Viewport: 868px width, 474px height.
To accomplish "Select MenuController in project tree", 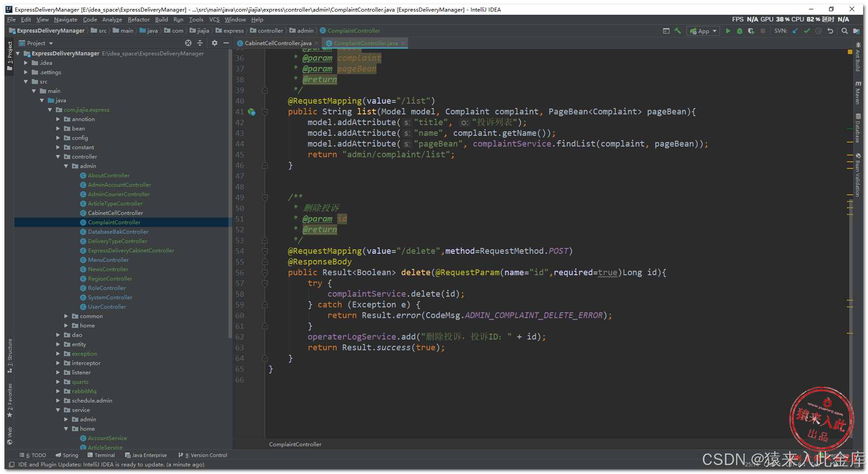I will pyautogui.click(x=108, y=260).
